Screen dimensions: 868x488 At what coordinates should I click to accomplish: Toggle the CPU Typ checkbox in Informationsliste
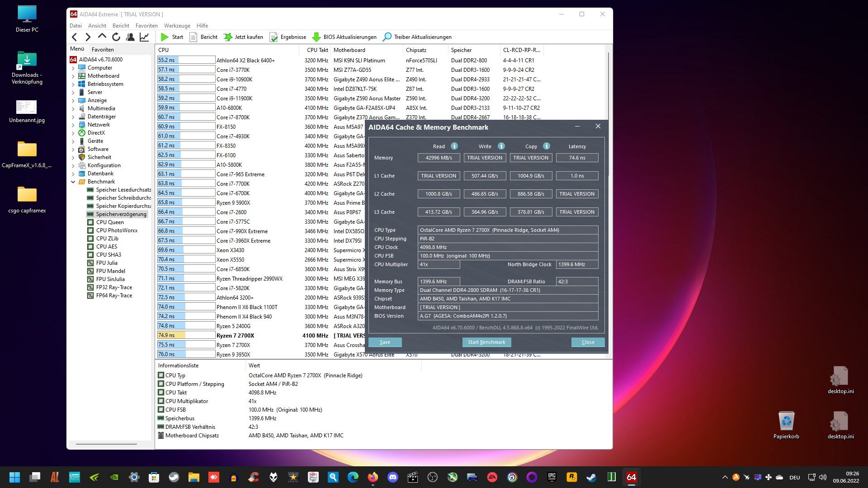161,375
